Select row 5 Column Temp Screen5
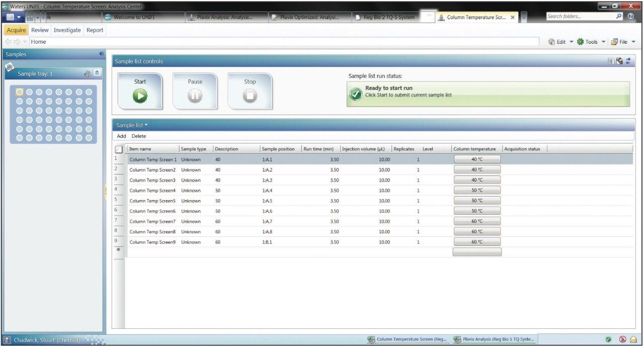The image size is (644, 347). (152, 200)
